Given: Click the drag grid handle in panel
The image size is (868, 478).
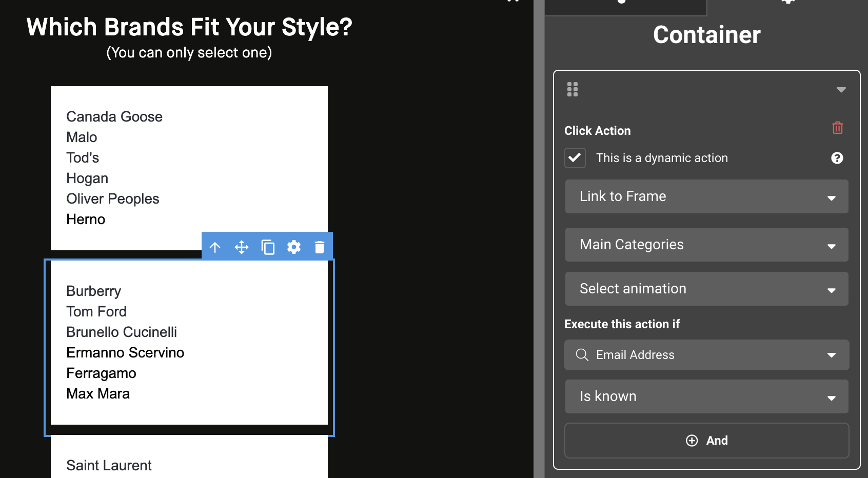Looking at the screenshot, I should coord(573,89).
